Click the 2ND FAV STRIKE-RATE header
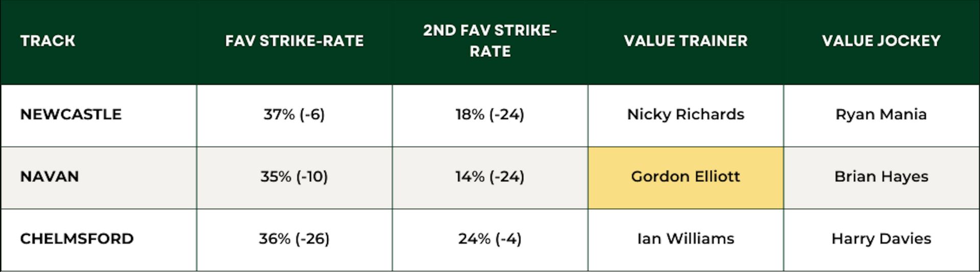 coord(490,41)
